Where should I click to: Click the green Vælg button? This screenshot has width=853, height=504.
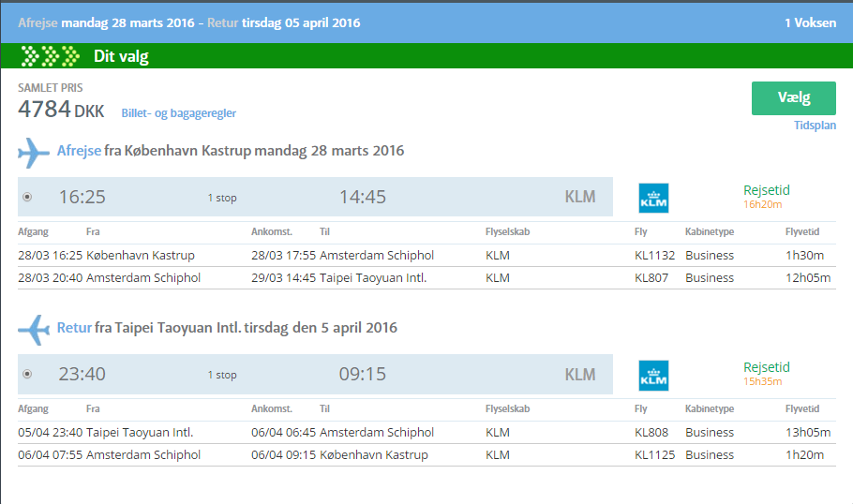794,97
